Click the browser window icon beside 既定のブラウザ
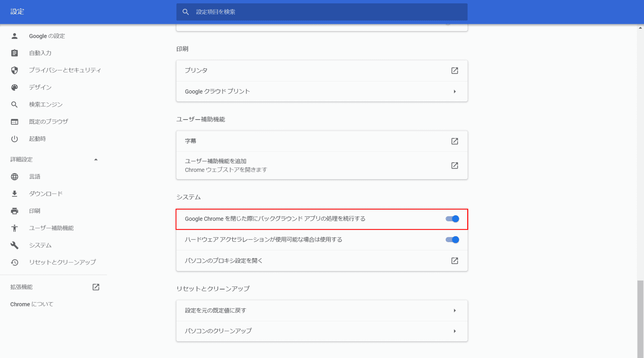The width and height of the screenshot is (644, 358). 14,122
